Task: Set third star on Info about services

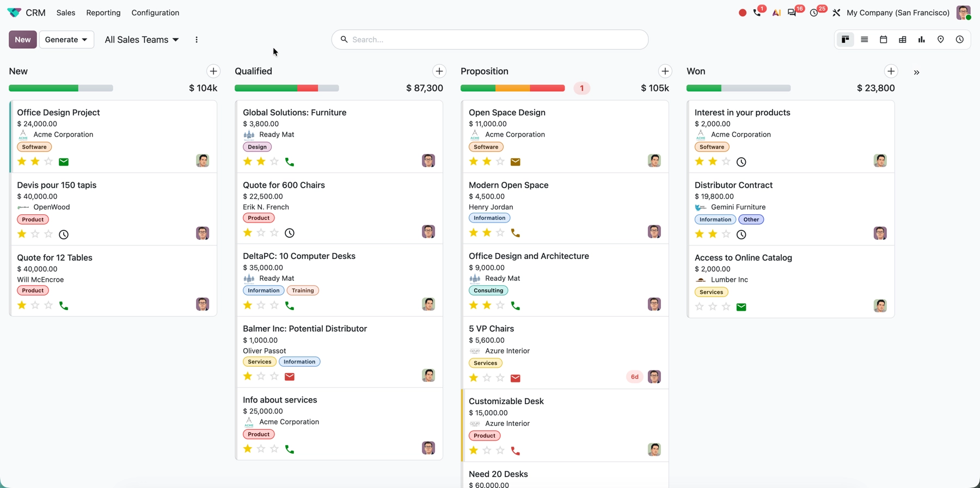Action: [274, 449]
